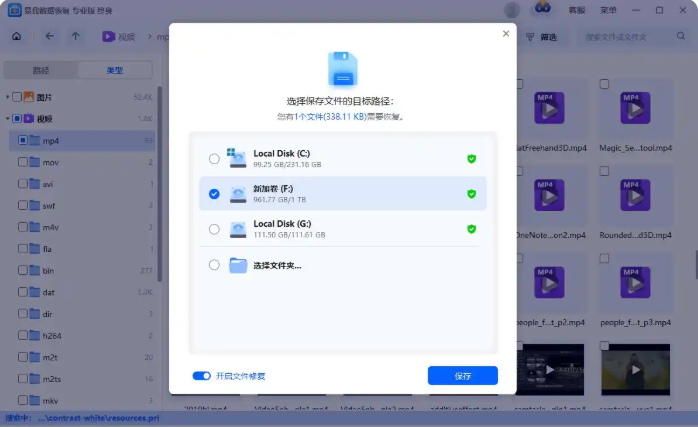Click the left tree panel scrollbar
Viewport: 698px width, 427px height.
[x=160, y=183]
